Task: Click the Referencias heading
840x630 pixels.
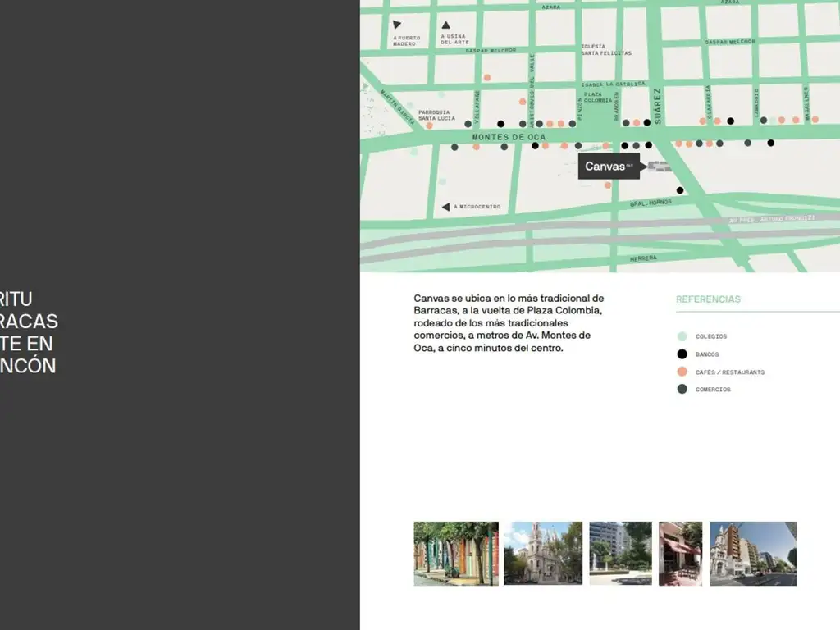Action: (x=708, y=299)
